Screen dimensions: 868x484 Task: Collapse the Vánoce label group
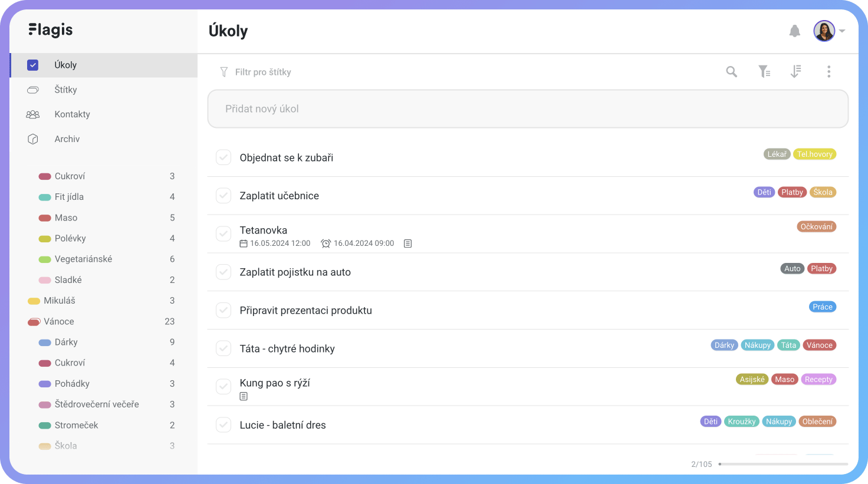point(34,322)
